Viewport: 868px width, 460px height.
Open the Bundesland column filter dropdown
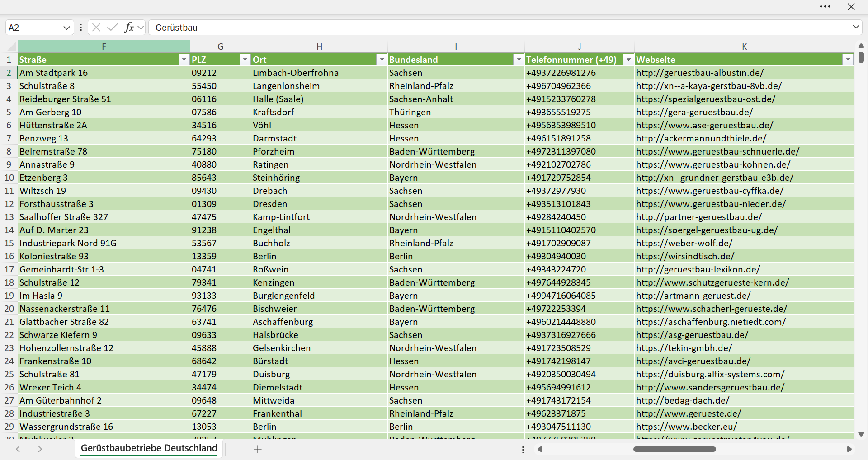tap(519, 60)
